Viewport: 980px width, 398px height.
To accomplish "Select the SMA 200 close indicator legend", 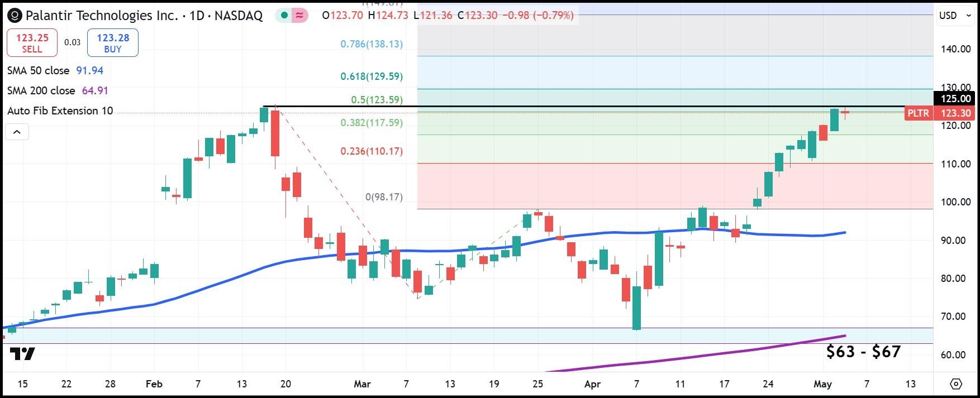I will click(41, 90).
